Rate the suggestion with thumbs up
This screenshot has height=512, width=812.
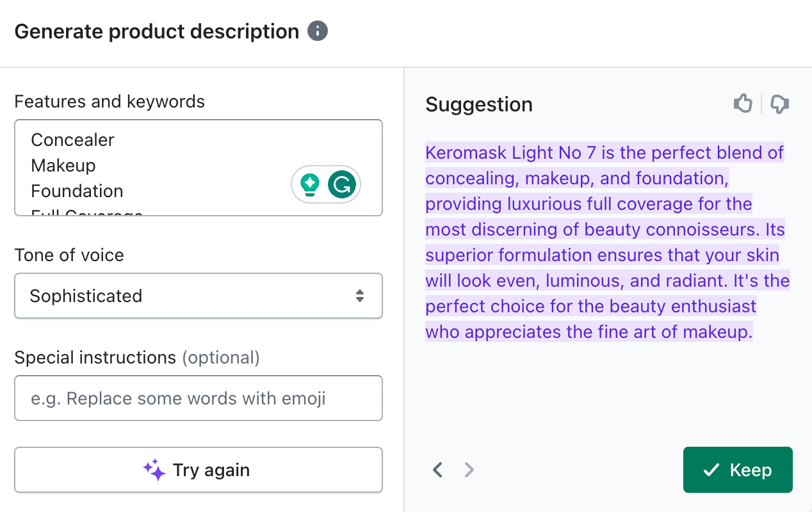(743, 104)
